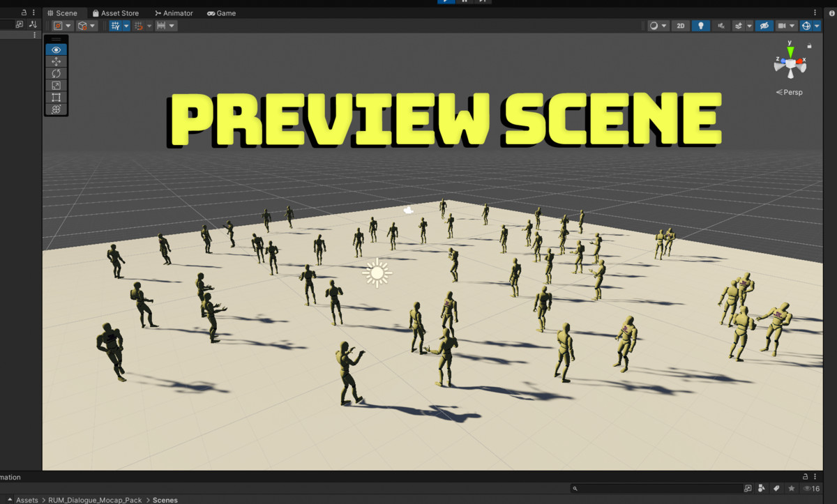Click Project search by label tag icon
This screenshot has height=504, width=837.
click(x=776, y=489)
